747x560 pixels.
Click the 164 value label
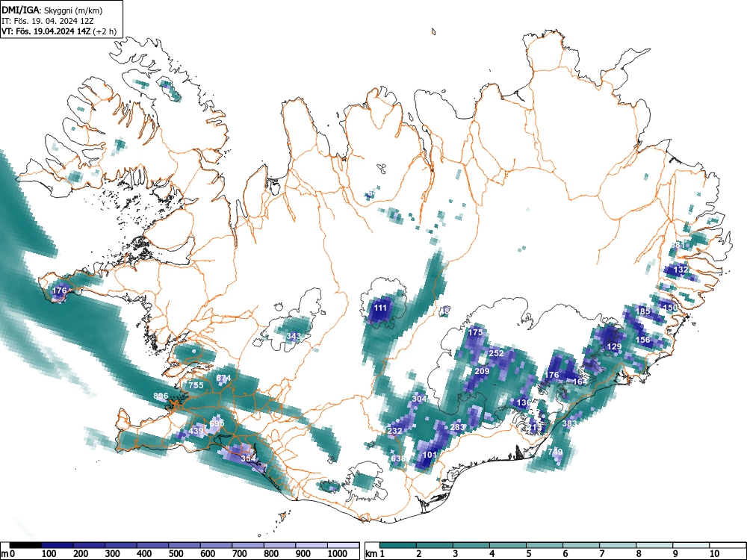(580, 382)
